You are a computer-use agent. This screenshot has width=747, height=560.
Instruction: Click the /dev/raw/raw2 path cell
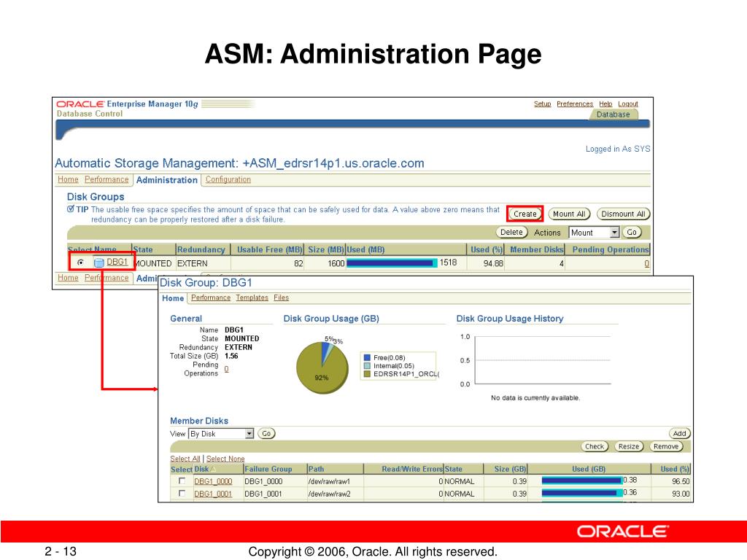click(x=329, y=494)
